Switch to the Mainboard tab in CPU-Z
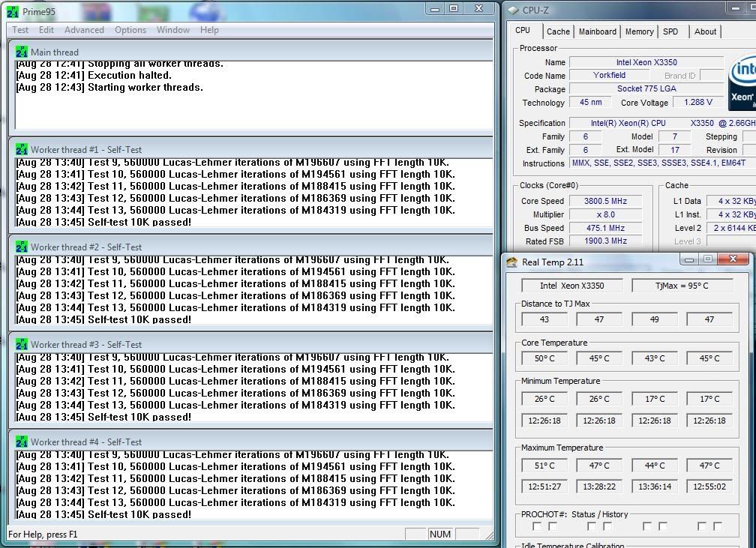 (x=597, y=31)
